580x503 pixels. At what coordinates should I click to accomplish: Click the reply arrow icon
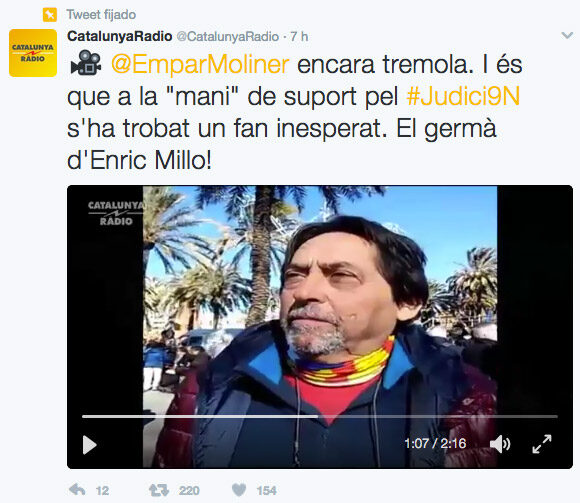click(77, 490)
